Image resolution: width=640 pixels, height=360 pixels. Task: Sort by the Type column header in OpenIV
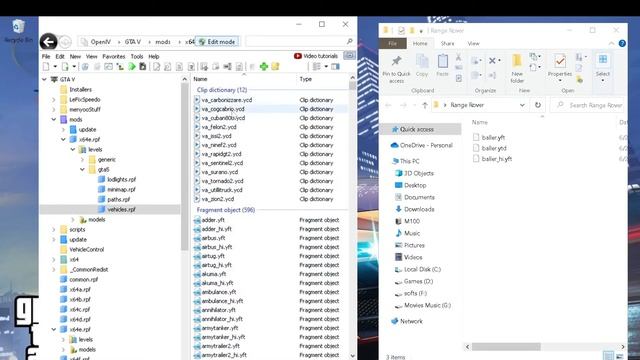click(306, 79)
